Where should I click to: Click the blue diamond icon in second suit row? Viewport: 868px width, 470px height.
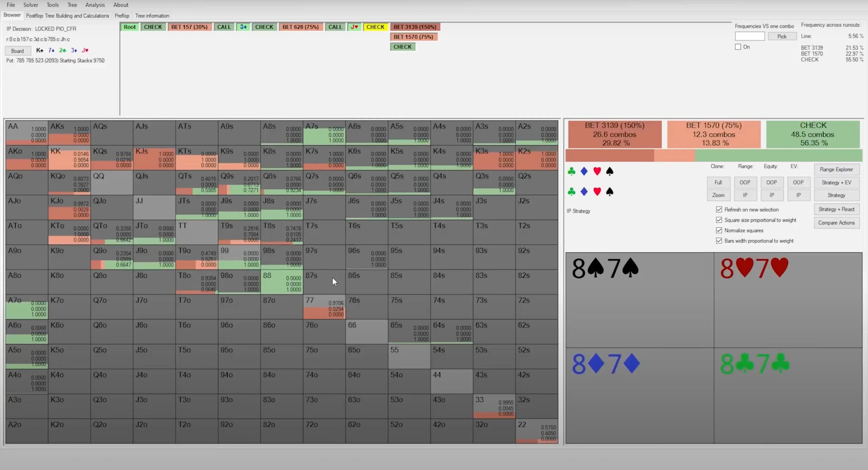tap(584, 192)
